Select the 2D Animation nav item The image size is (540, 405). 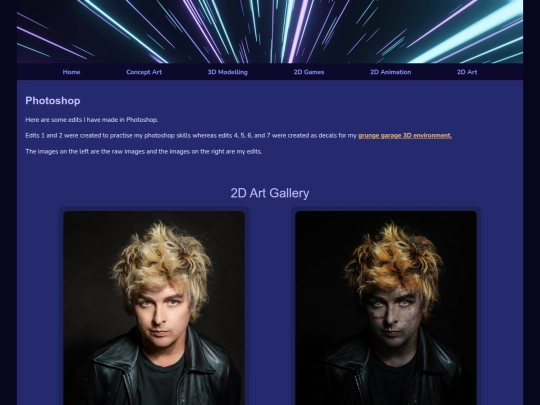click(390, 72)
